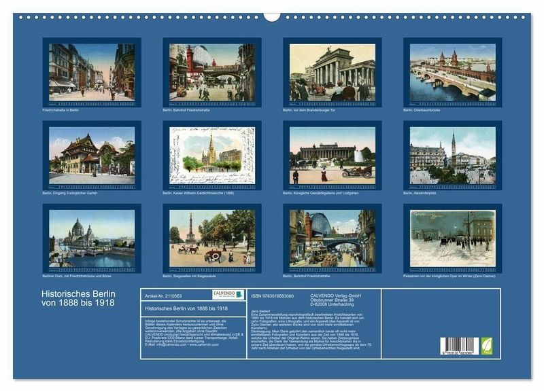The width and height of the screenshot is (544, 392).
Task: Click caption 'Passanten vor der königlichen Oper im Winter'
Action: pos(449,277)
